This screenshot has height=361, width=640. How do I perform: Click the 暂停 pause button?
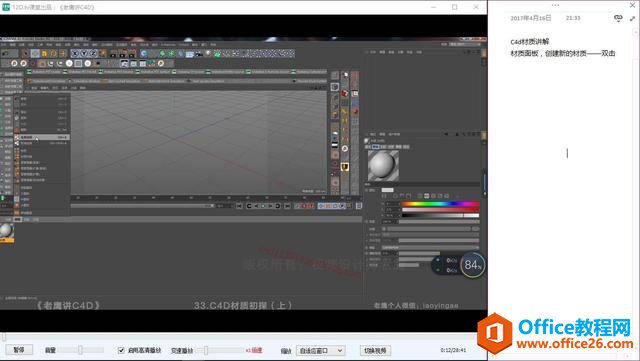pos(19,350)
